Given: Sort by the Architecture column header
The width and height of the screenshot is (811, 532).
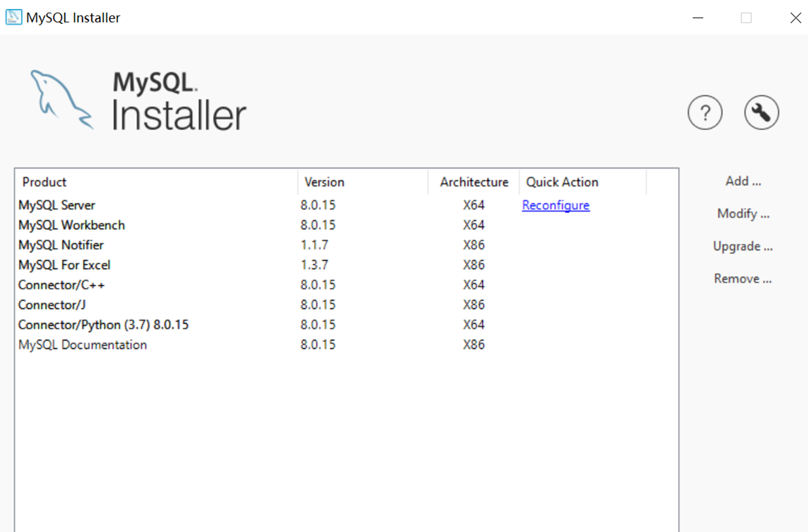Looking at the screenshot, I should tap(474, 182).
